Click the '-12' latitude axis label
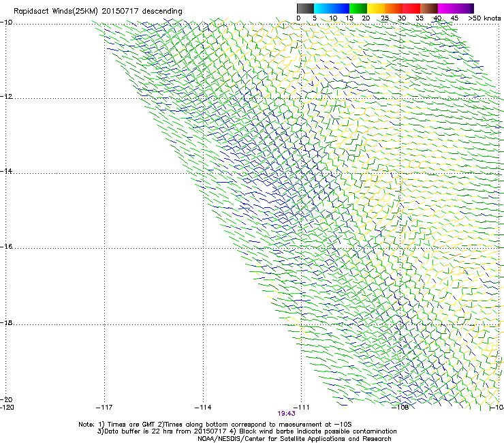Image resolution: width=504 pixels, height=443 pixels. pos(5,97)
